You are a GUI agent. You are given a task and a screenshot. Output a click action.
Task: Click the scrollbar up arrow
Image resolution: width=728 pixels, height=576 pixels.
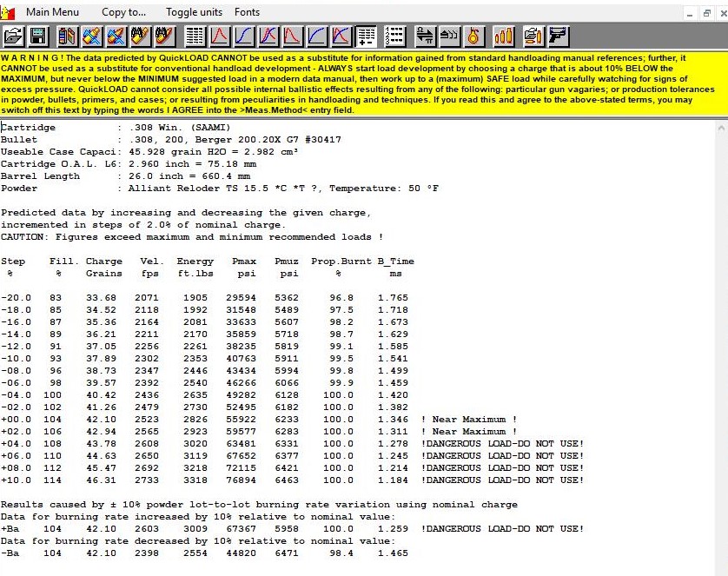[x=720, y=128]
